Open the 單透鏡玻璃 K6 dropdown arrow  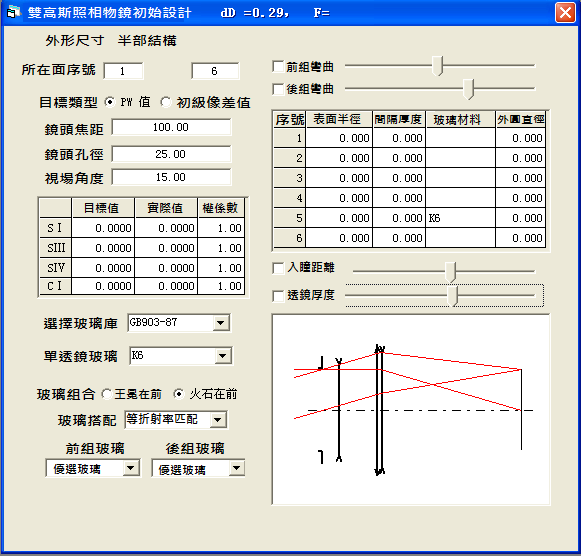pos(223,356)
